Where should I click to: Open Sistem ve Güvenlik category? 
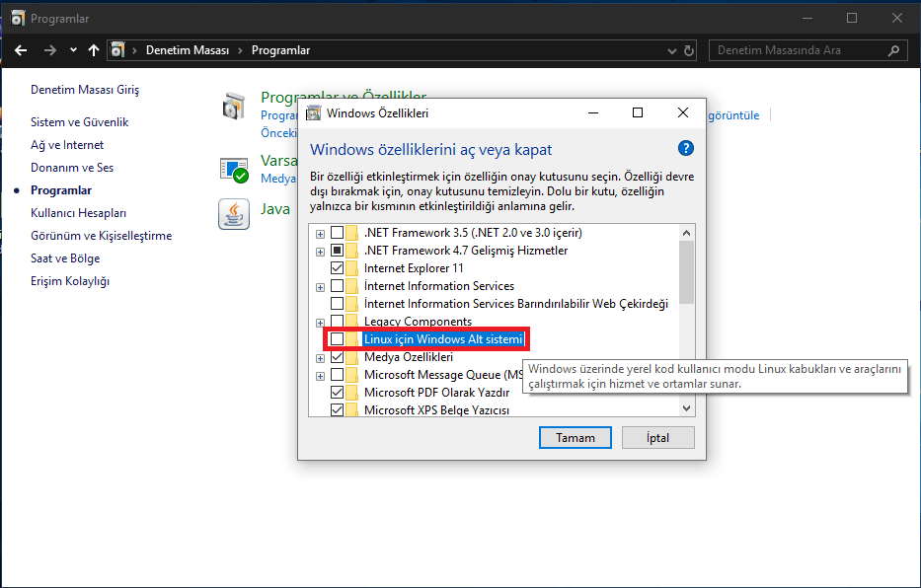click(x=79, y=122)
